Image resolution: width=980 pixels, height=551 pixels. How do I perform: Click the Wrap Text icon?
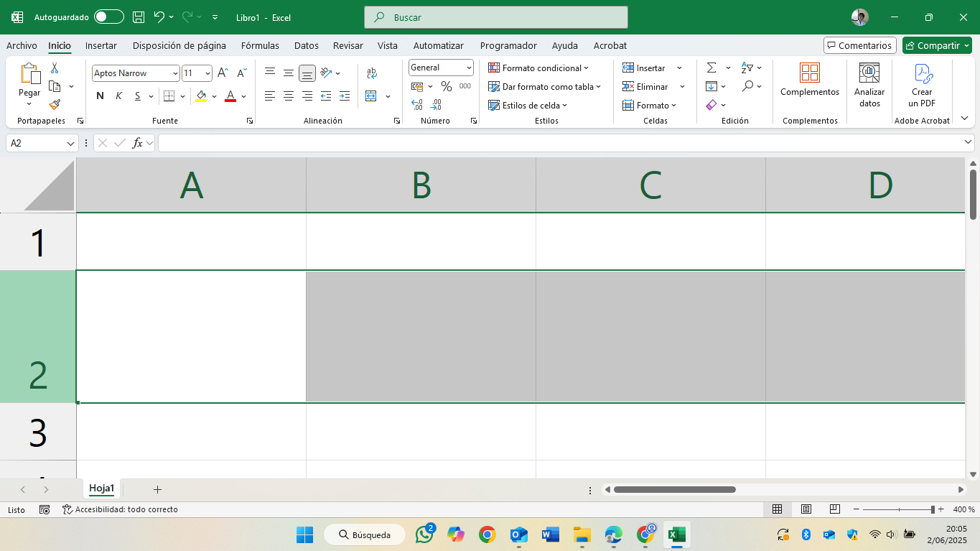[x=372, y=73]
